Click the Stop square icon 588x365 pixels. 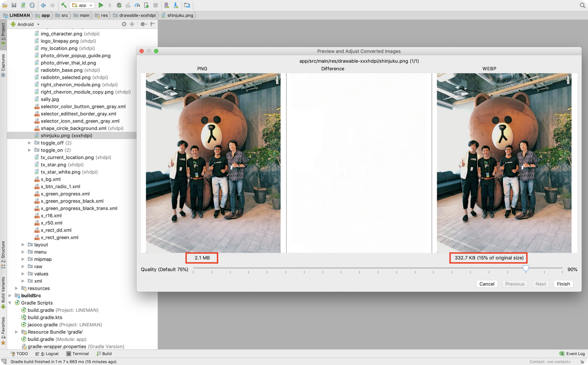coord(155,5)
